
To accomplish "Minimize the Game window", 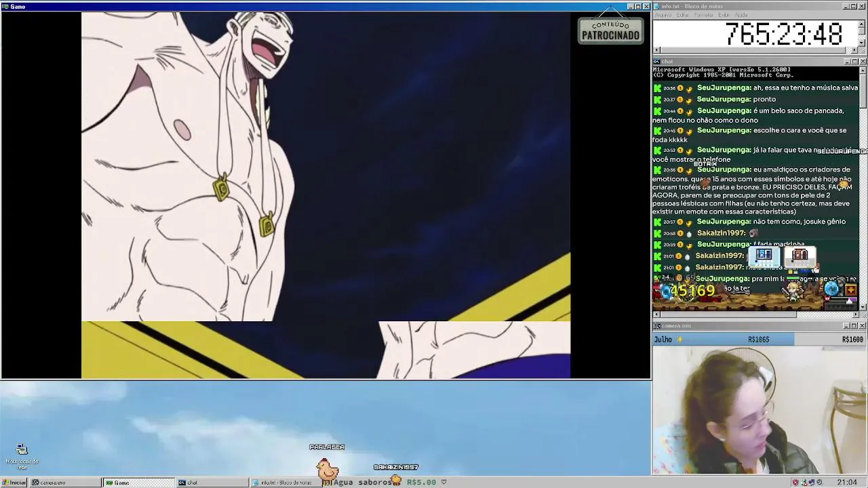I will 630,7.
